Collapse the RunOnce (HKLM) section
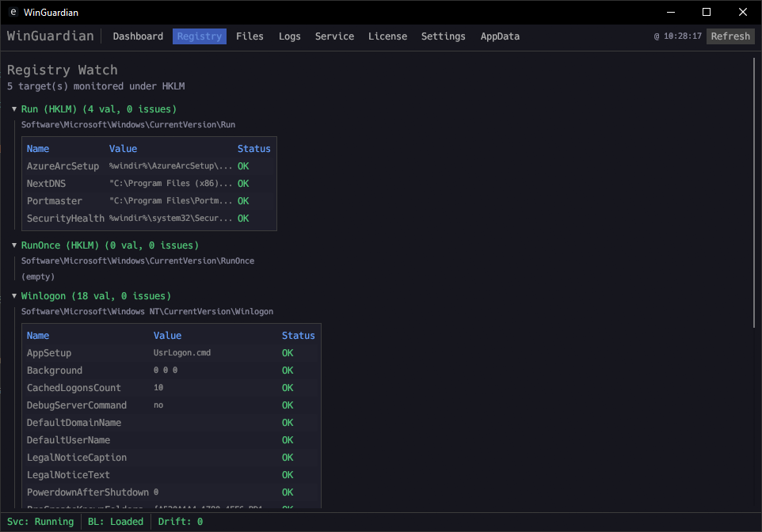This screenshot has height=532, width=762. (14, 245)
